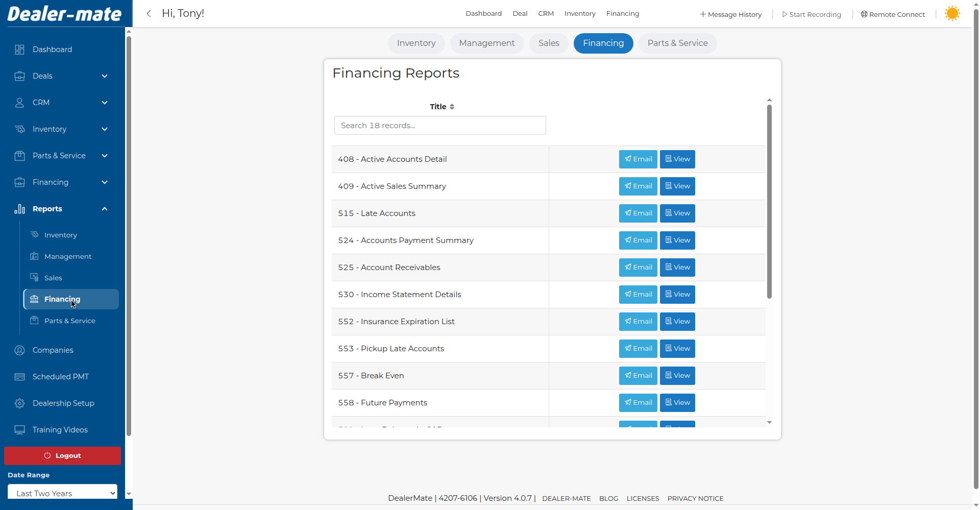Click the Deals icon in sidebar
Viewport: 980px width, 510px height.
click(x=19, y=76)
